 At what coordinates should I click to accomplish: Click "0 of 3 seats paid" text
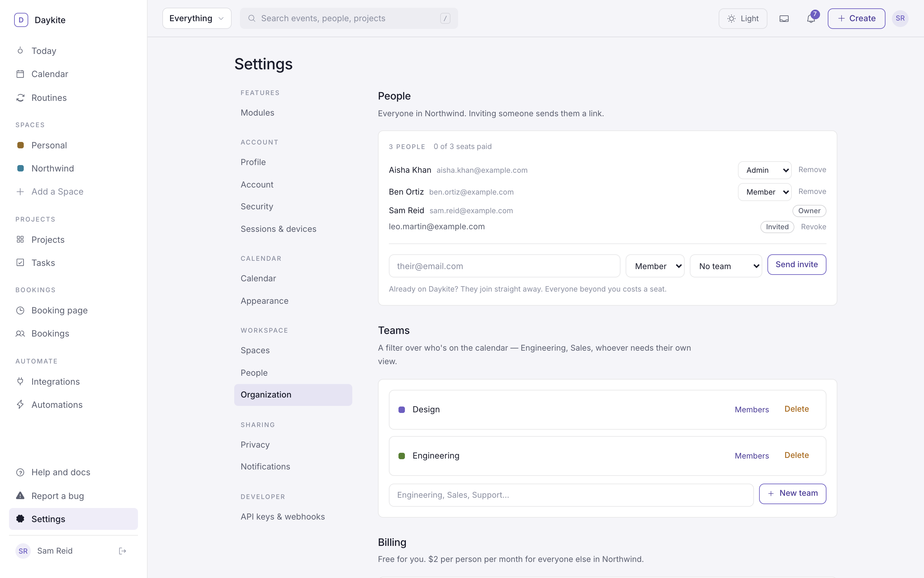click(462, 146)
